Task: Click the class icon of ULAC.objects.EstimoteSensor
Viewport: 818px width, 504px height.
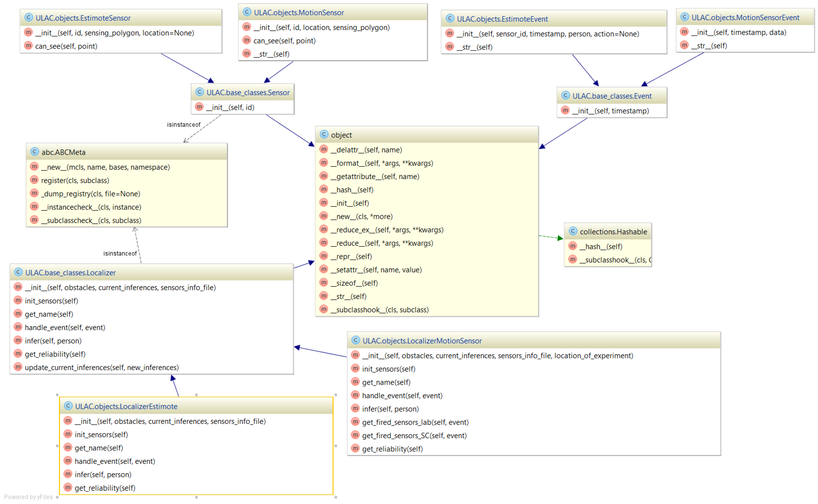Action: tap(29, 17)
